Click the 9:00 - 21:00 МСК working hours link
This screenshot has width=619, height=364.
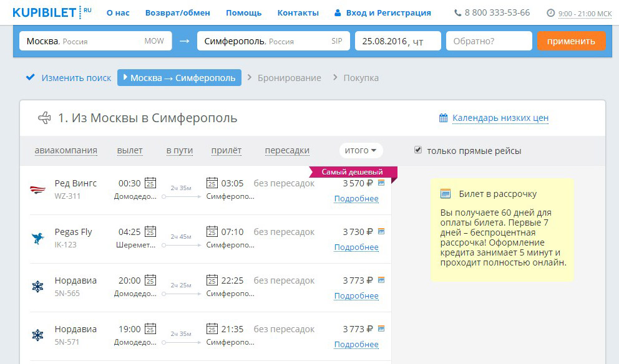(x=585, y=14)
